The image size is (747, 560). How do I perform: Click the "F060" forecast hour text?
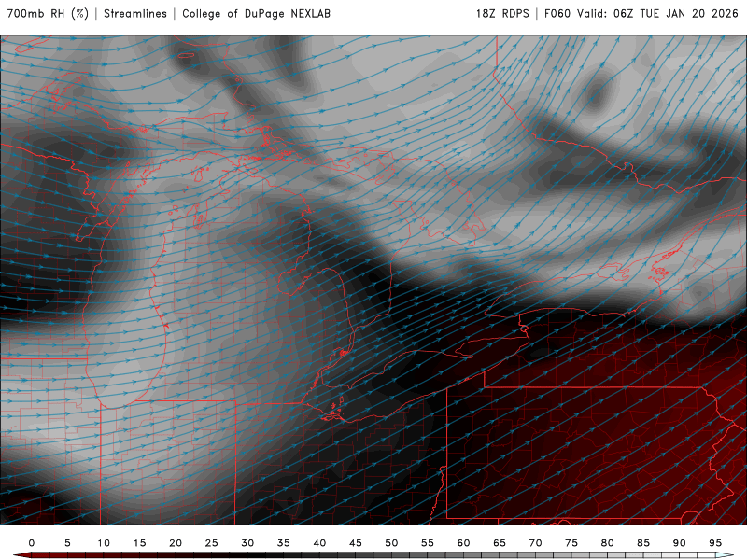tap(557, 13)
